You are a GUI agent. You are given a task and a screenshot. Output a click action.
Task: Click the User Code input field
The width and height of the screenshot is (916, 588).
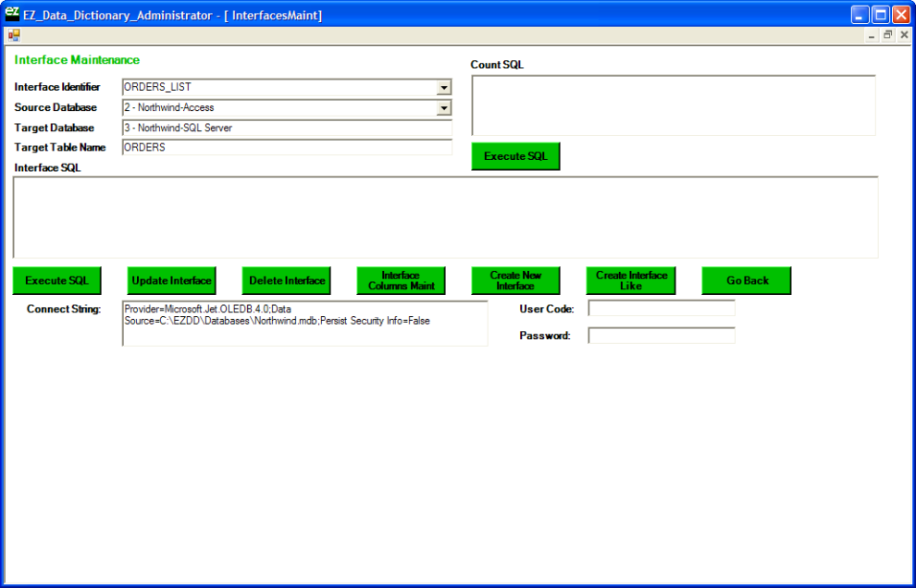[662, 309]
